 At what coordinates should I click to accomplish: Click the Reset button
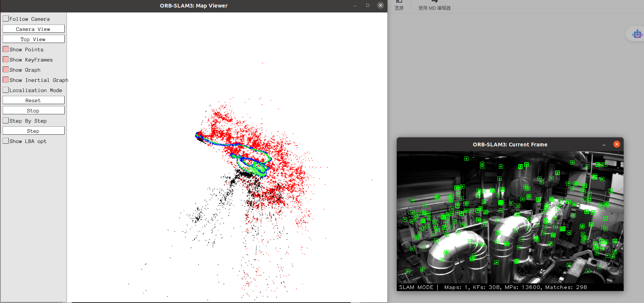[x=33, y=100]
